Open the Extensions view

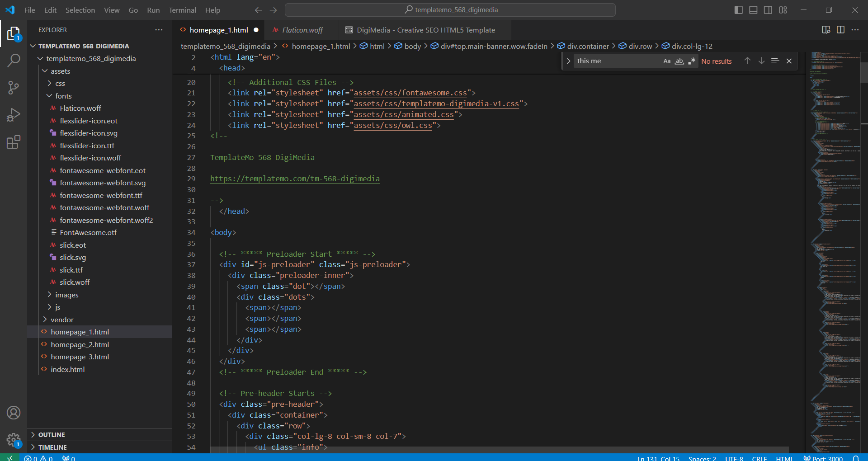click(x=14, y=142)
